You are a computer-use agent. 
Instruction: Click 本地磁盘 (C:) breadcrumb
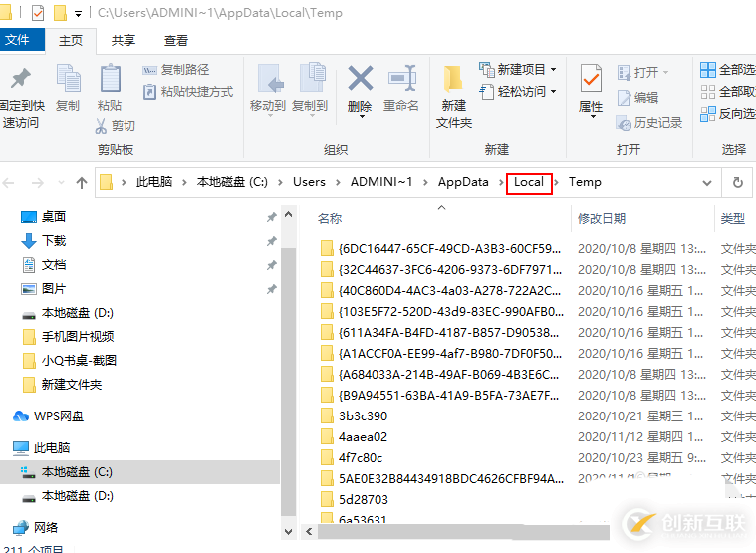pos(232,182)
